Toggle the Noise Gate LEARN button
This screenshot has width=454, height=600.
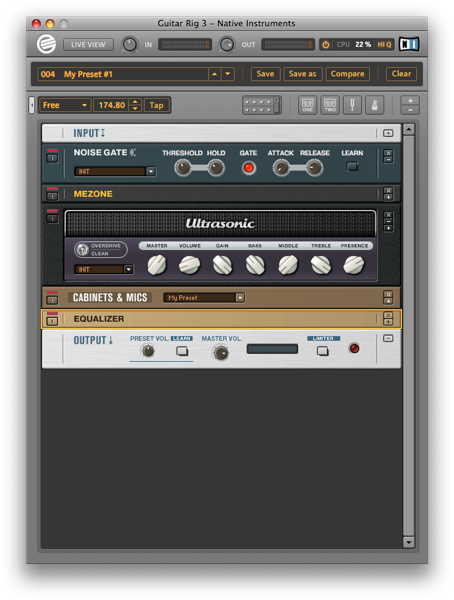(352, 166)
